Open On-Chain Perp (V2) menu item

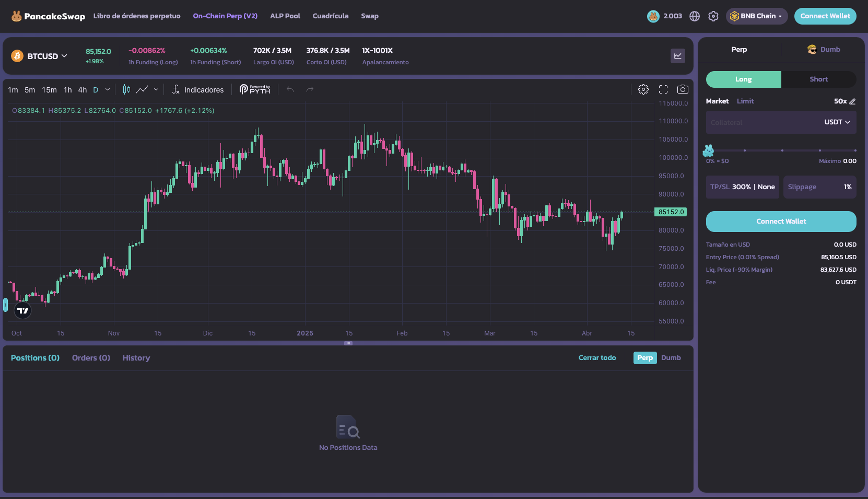[x=225, y=16]
